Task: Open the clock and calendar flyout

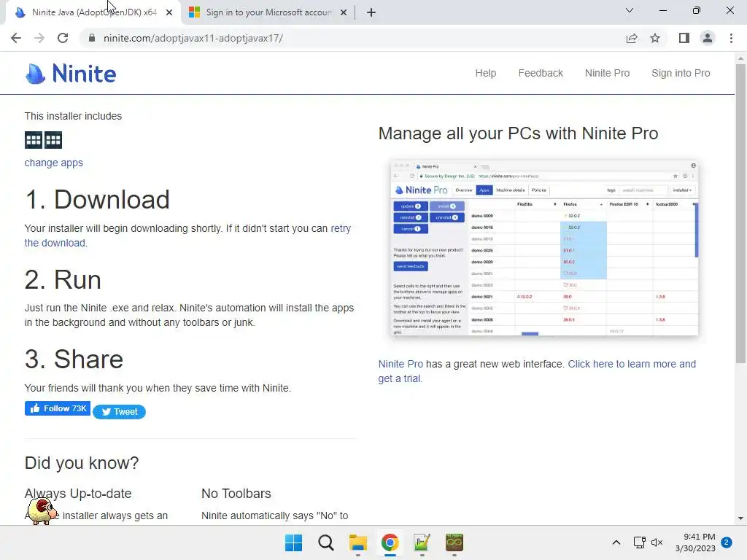Action: 695,542
